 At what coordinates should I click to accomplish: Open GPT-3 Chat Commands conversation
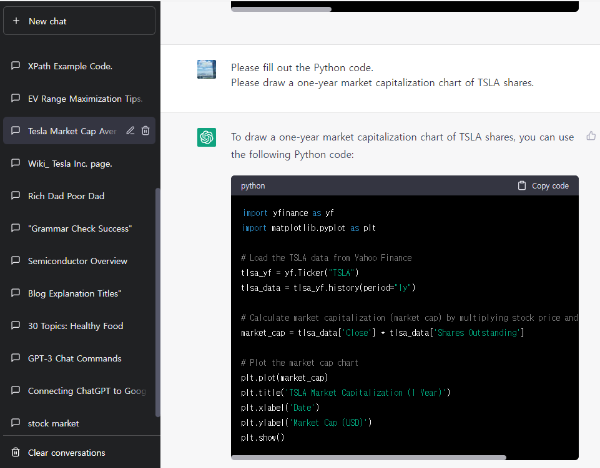point(79,358)
